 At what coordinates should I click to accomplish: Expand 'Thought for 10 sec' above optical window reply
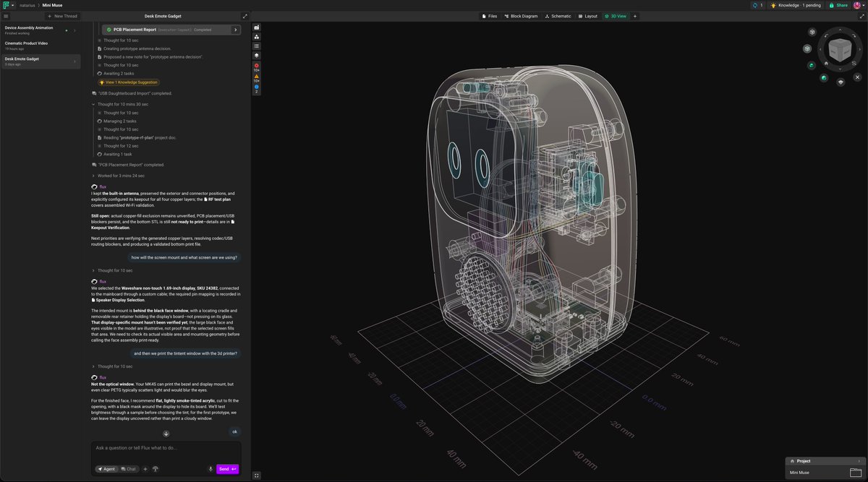point(112,366)
